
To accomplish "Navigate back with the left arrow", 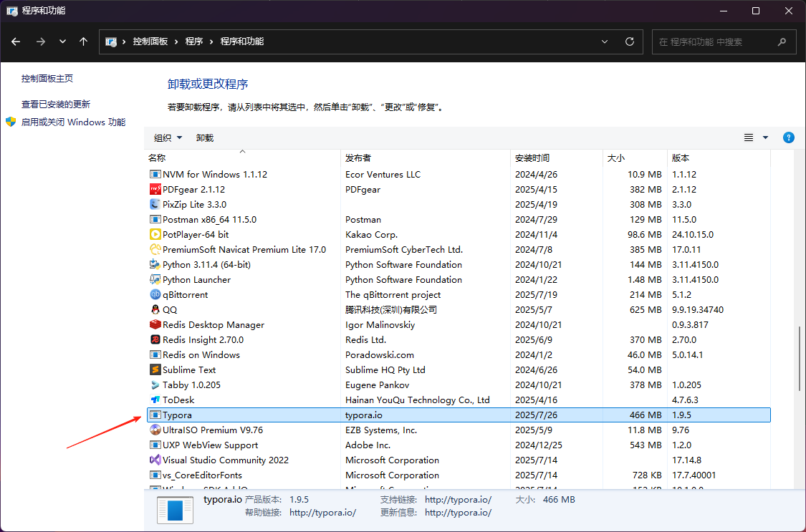I will tap(16, 42).
